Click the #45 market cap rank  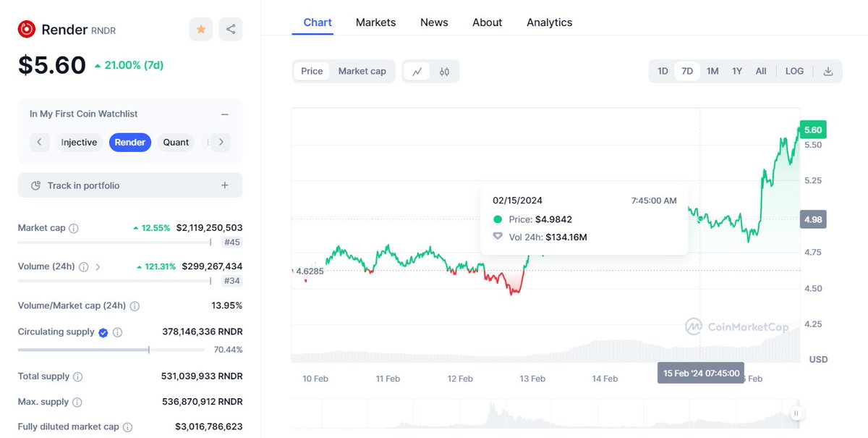[233, 243]
